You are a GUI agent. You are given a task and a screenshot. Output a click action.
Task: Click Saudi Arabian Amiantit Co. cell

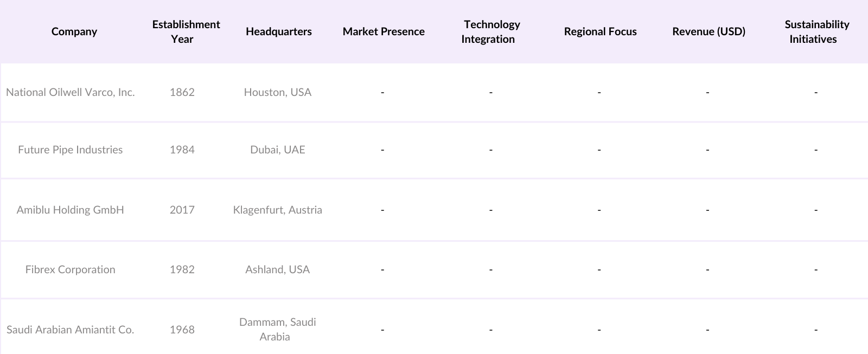point(71,330)
